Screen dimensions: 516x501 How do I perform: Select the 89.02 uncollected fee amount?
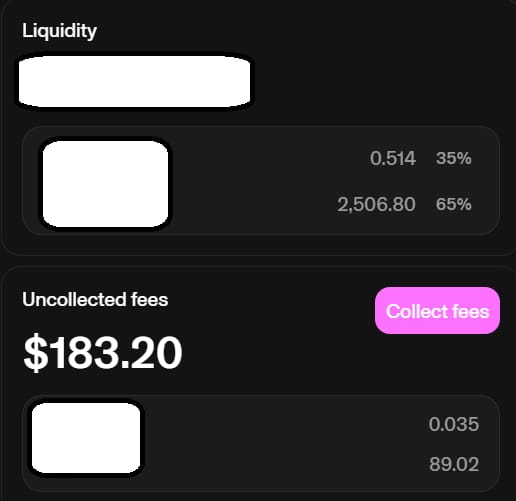[x=454, y=464]
